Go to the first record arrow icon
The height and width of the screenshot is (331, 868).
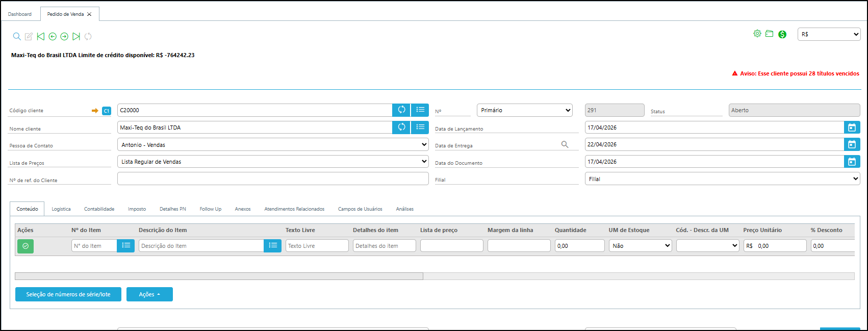[x=41, y=36]
